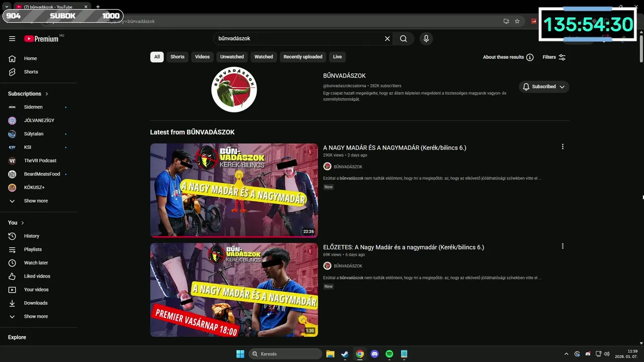Open the A NAGY MADÁR ÉS A NAGYMADÁR title

(x=394, y=148)
